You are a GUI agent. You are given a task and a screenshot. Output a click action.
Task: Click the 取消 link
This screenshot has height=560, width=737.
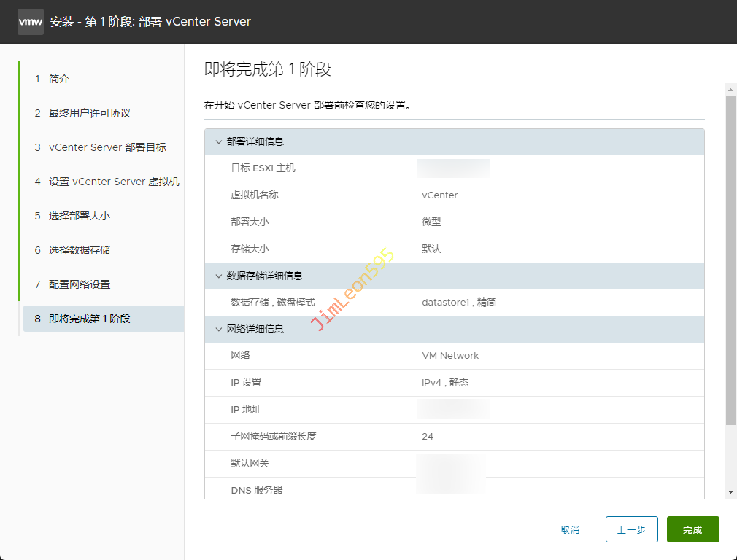click(x=570, y=529)
